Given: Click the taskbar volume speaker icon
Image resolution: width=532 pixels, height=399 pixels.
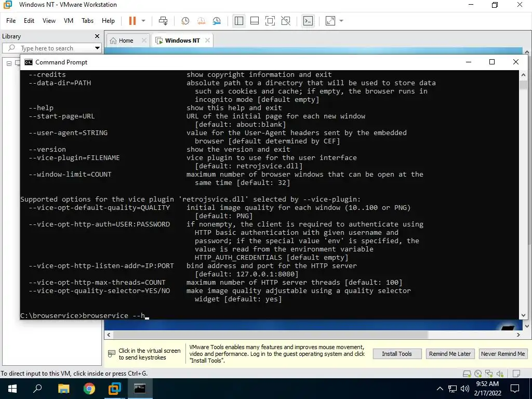Looking at the screenshot, I should (x=465, y=389).
